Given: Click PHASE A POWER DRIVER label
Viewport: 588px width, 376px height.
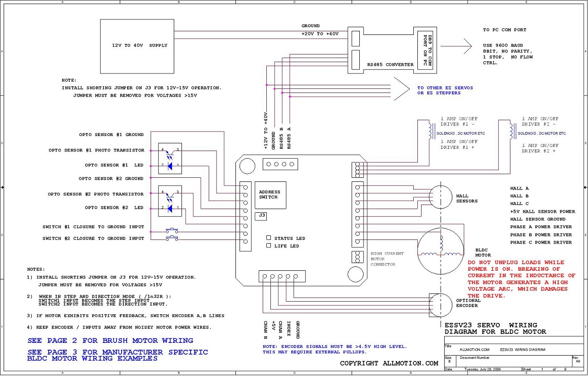Looking at the screenshot, I should point(541,227).
